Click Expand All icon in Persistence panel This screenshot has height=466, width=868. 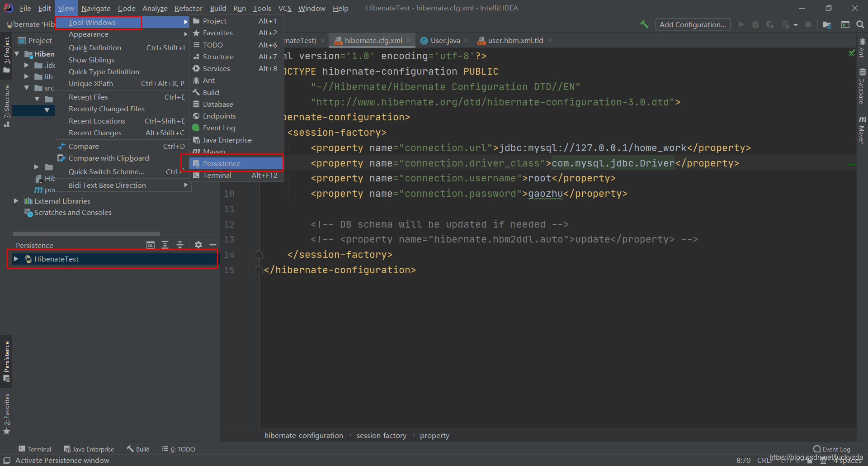(165, 245)
